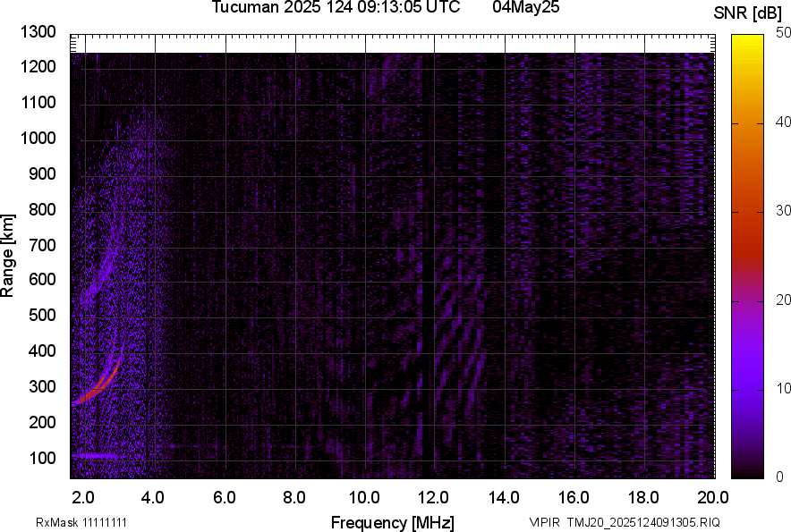
Task: Click the 300 range tick label
Action: pyautogui.click(x=42, y=387)
